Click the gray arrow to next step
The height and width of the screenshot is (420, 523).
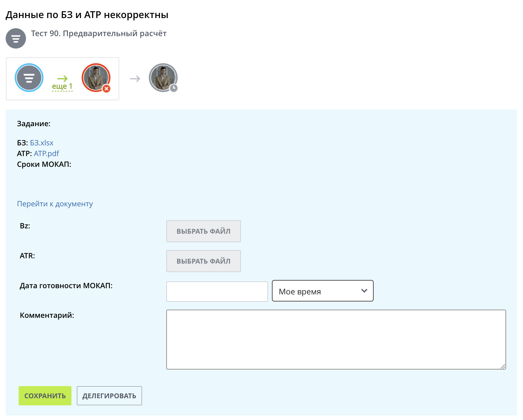point(135,78)
